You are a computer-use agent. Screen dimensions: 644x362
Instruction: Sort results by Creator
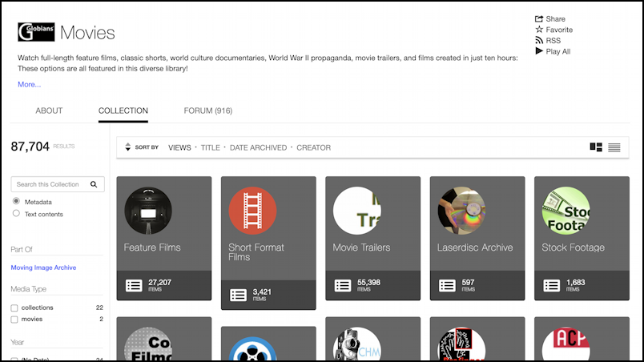tap(313, 147)
